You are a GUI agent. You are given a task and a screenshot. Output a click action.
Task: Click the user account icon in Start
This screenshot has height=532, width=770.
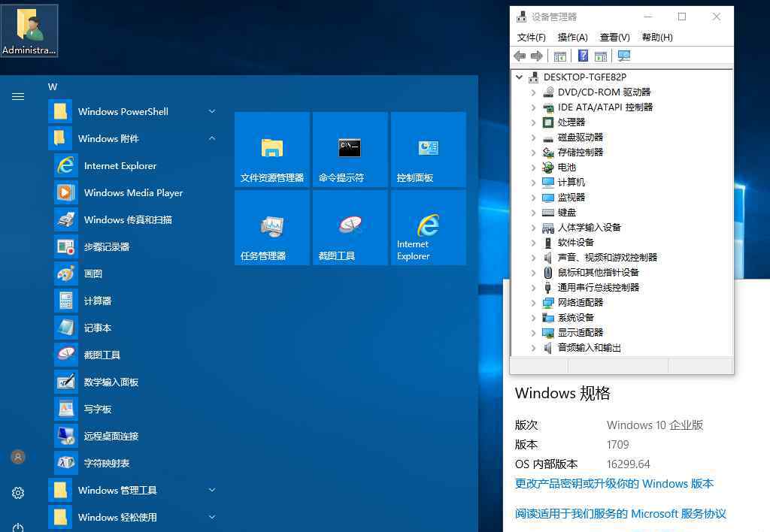18,457
